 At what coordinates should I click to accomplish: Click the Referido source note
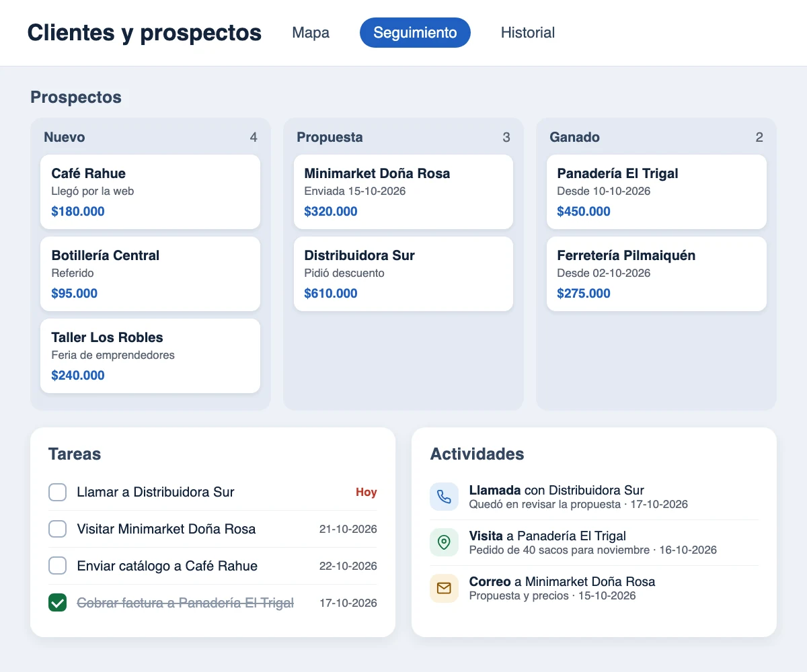tap(73, 273)
